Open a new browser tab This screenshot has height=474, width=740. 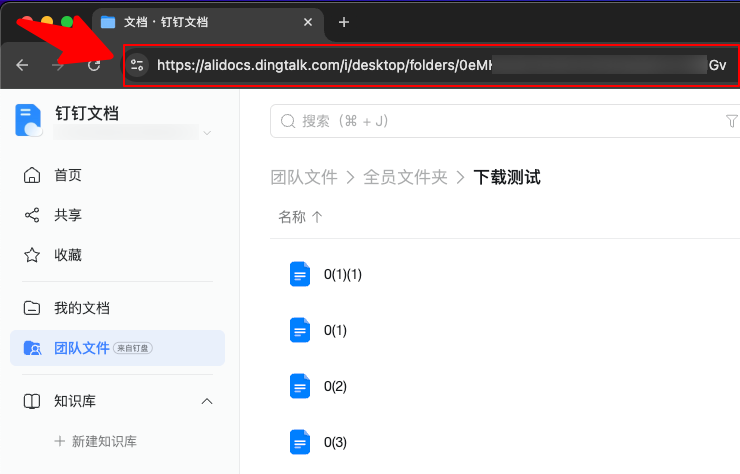click(x=344, y=22)
